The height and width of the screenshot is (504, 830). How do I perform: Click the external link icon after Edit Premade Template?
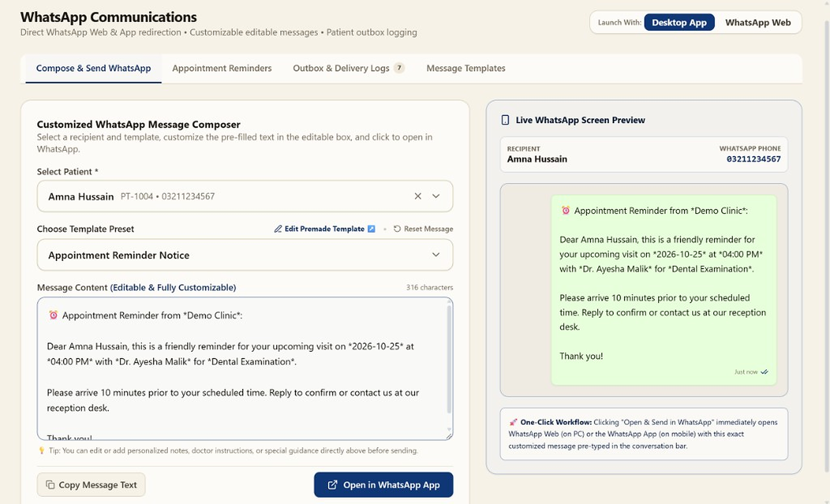(x=371, y=229)
